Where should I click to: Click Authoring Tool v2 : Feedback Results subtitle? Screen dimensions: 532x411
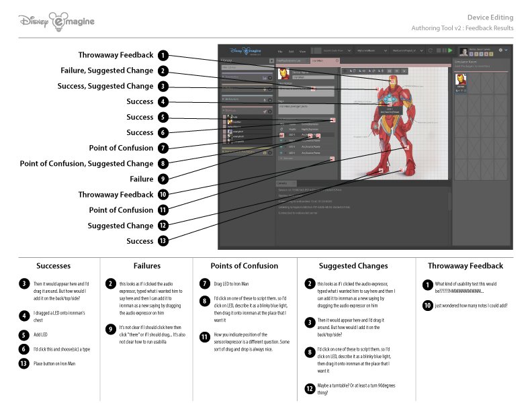(462, 28)
